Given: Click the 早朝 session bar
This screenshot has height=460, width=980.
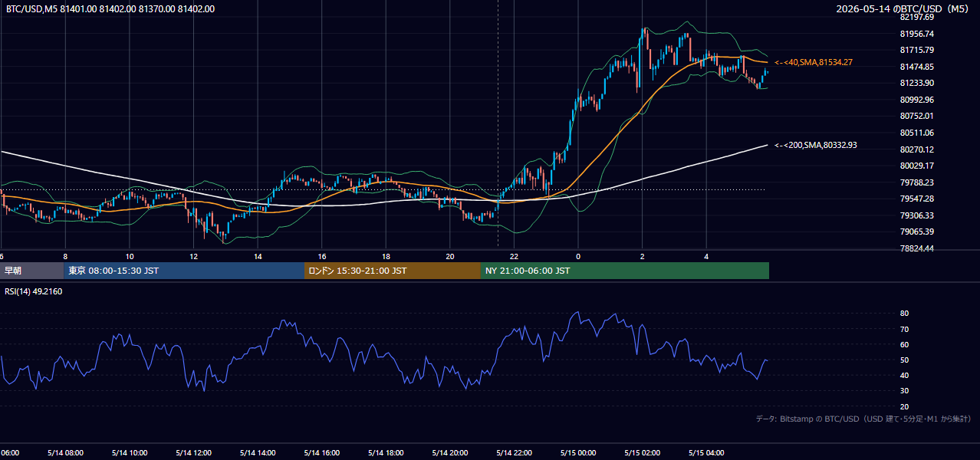Looking at the screenshot, I should 31,271.
